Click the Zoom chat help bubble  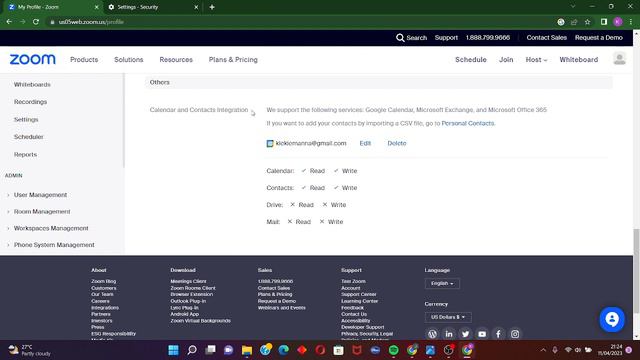[612, 319]
